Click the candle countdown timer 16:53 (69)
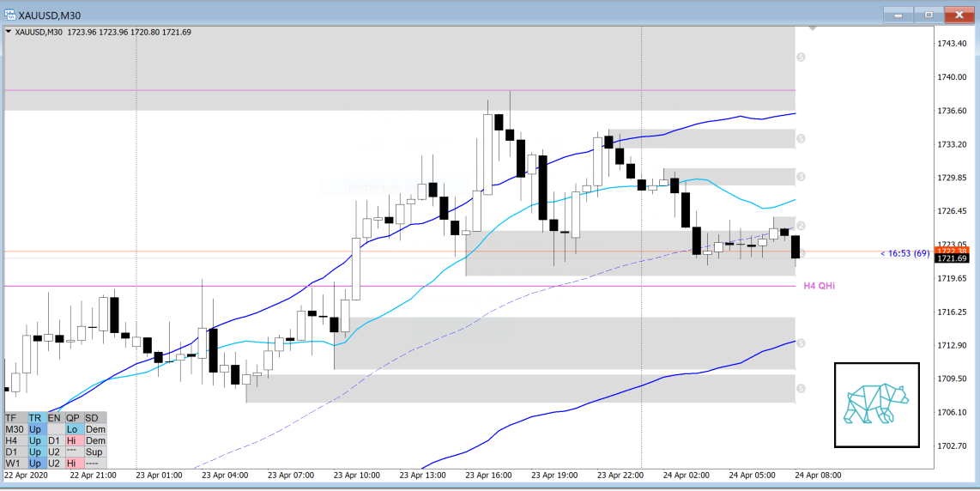This screenshot has width=980, height=491. pos(904,253)
